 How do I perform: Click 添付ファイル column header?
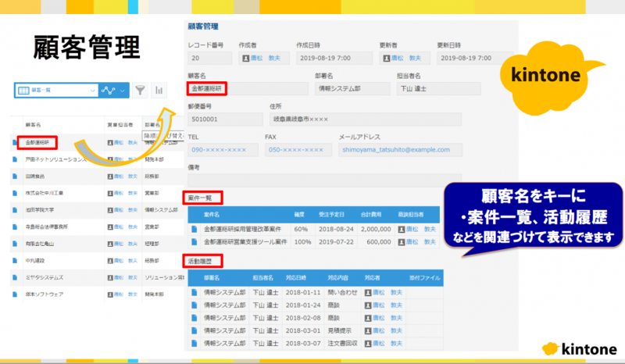coord(424,278)
